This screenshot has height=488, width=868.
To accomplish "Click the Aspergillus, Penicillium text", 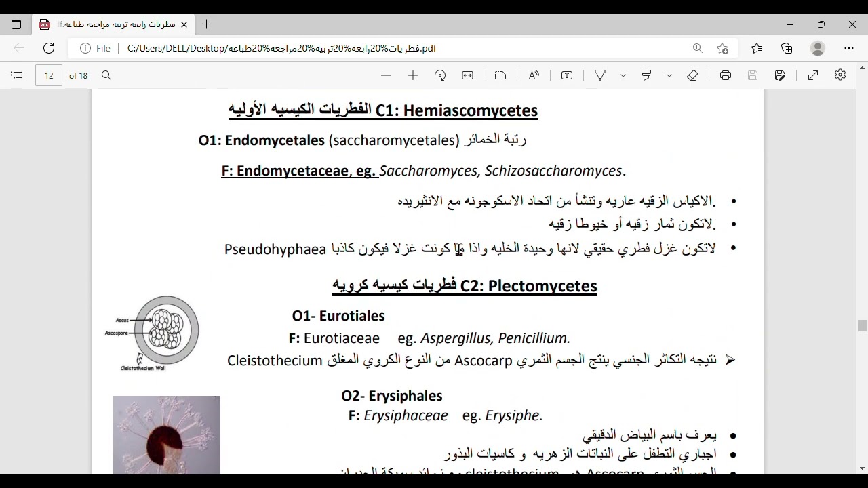I will pos(496,338).
